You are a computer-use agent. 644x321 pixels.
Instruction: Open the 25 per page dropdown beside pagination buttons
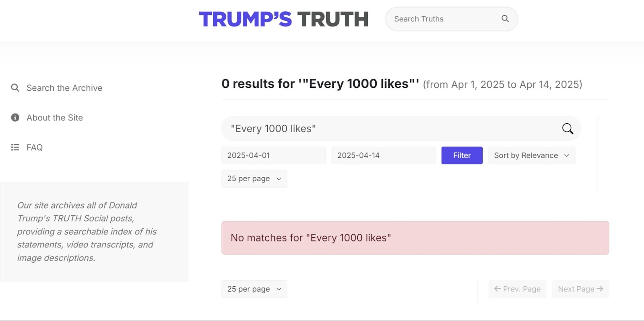pyautogui.click(x=254, y=289)
